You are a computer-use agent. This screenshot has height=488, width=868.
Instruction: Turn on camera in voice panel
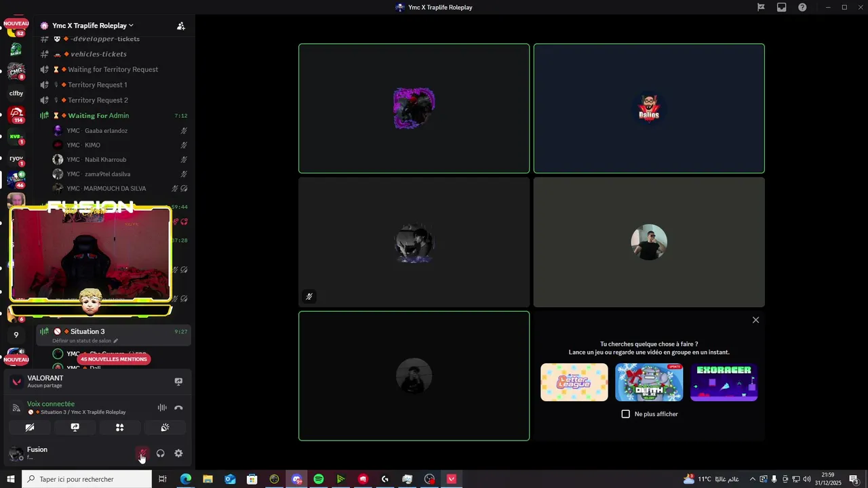coord(29,427)
